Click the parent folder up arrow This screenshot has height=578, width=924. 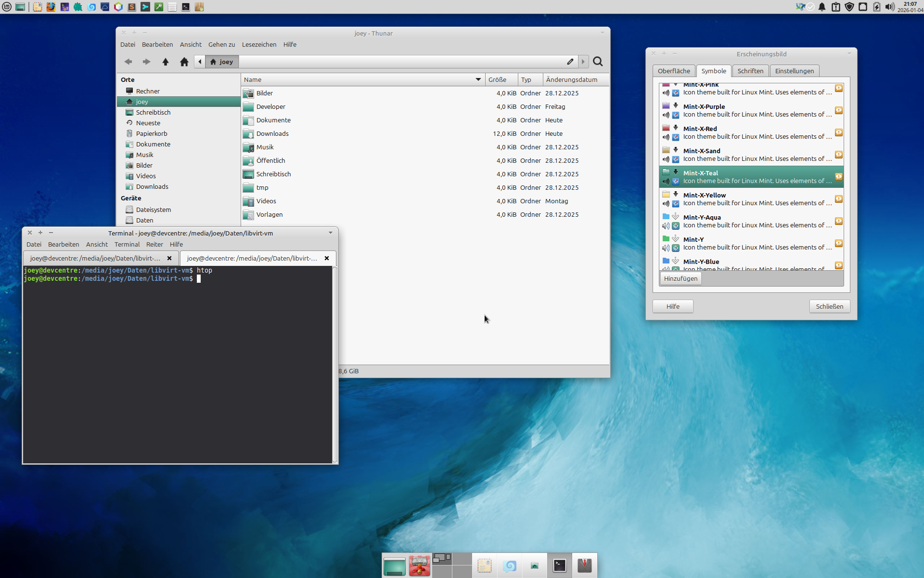click(x=165, y=62)
